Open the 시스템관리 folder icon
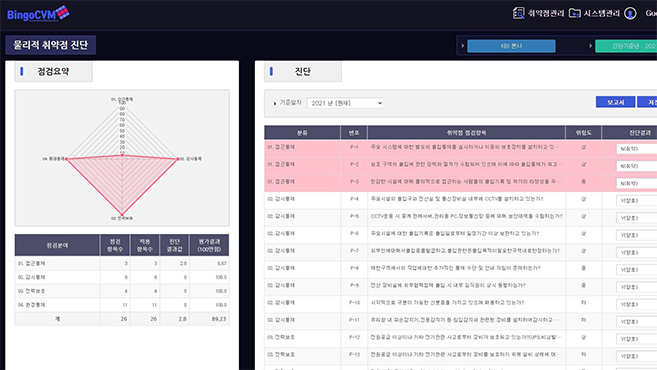 [x=574, y=13]
